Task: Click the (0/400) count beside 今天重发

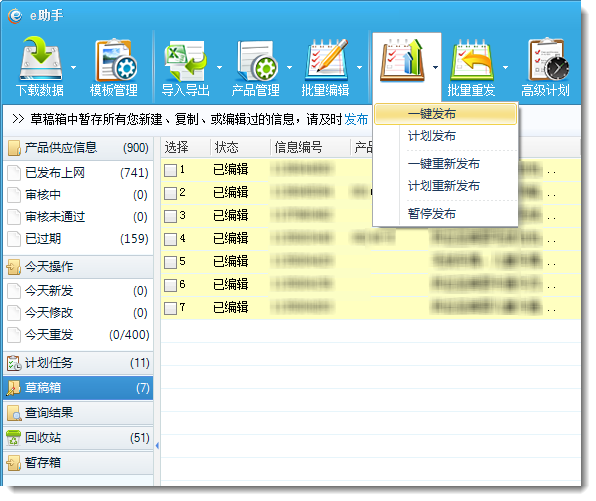Action: point(129,335)
